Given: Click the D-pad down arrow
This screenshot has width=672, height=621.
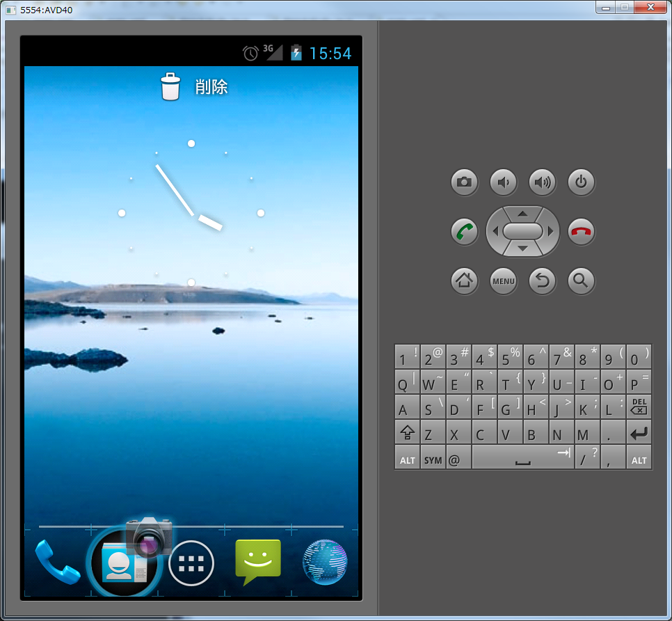Looking at the screenshot, I should 522,249.
